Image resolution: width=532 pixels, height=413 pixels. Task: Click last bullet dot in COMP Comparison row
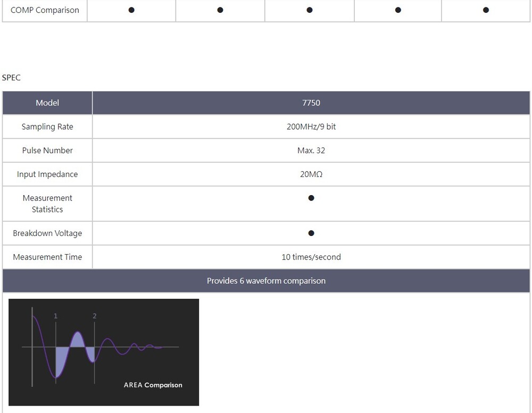click(486, 10)
